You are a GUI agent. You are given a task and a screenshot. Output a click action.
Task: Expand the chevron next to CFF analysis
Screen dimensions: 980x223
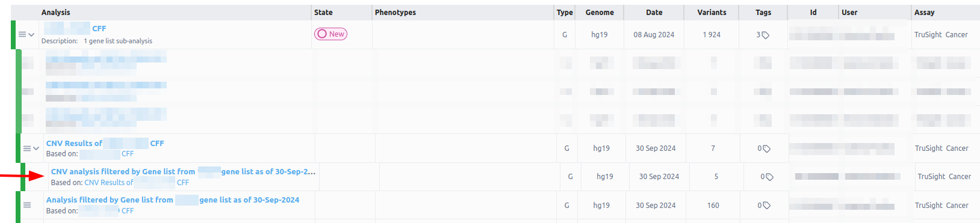[31, 35]
